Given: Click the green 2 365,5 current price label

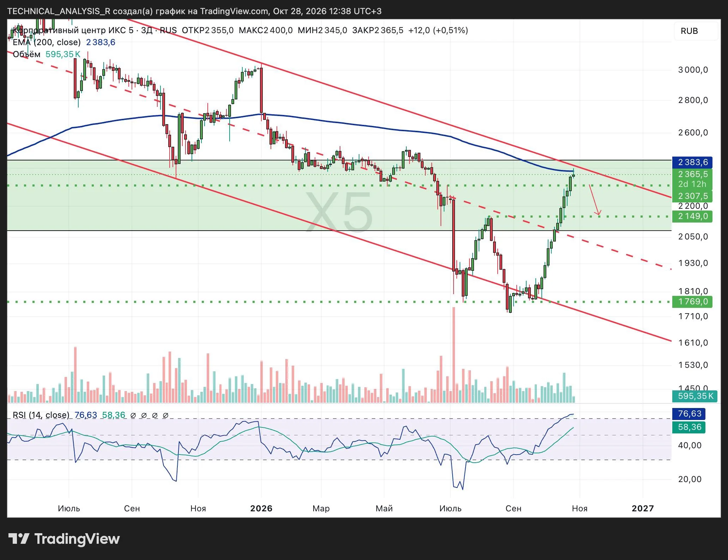Looking at the screenshot, I should pyautogui.click(x=692, y=174).
